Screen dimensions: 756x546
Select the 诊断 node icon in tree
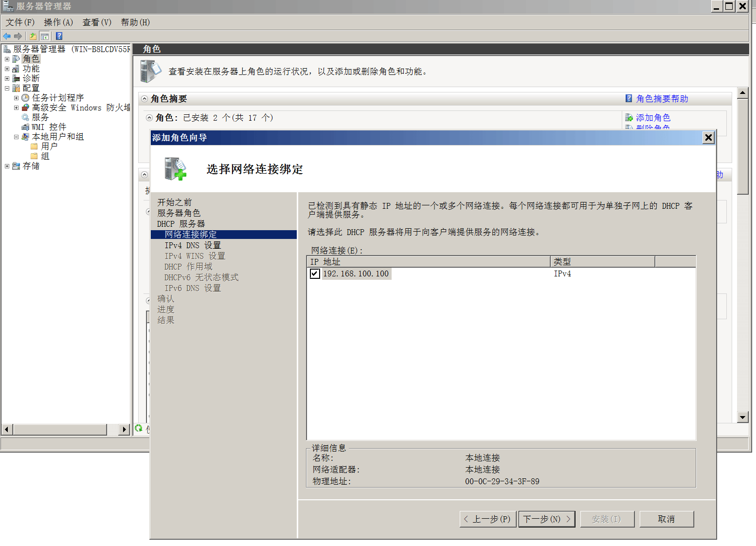point(16,78)
